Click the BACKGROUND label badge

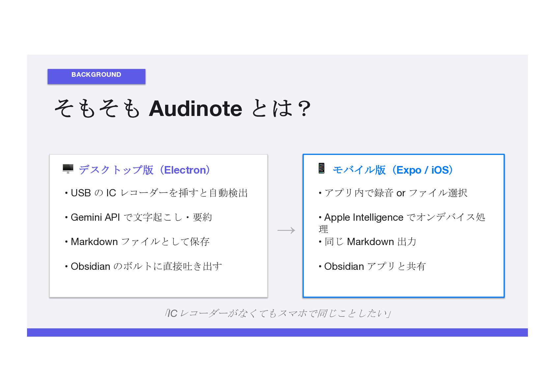[x=96, y=76]
